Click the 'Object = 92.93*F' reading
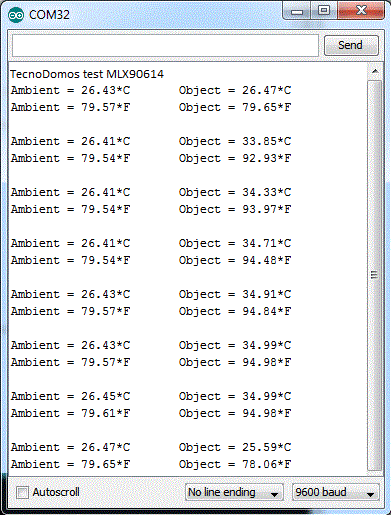This screenshot has height=515, width=391. pyautogui.click(x=235, y=158)
